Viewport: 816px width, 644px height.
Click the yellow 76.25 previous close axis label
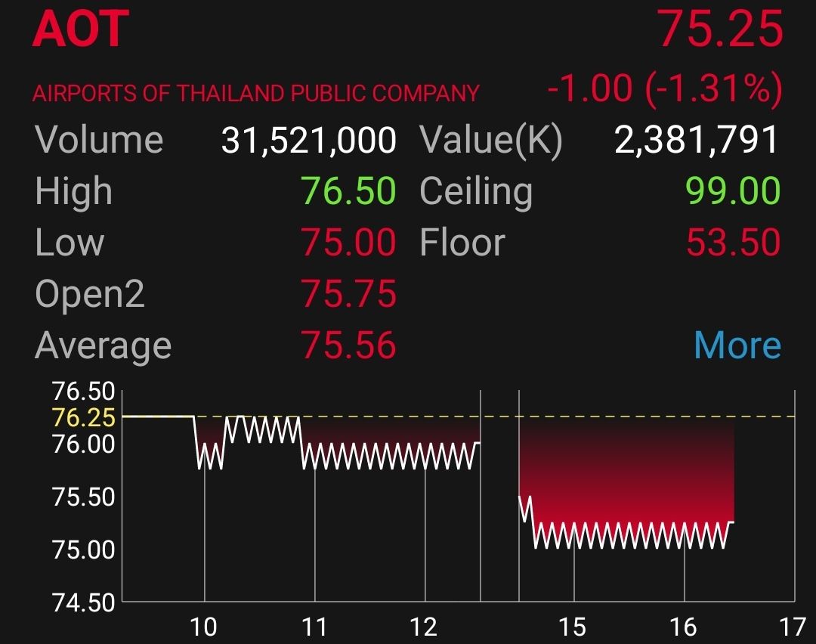pyautogui.click(x=84, y=417)
